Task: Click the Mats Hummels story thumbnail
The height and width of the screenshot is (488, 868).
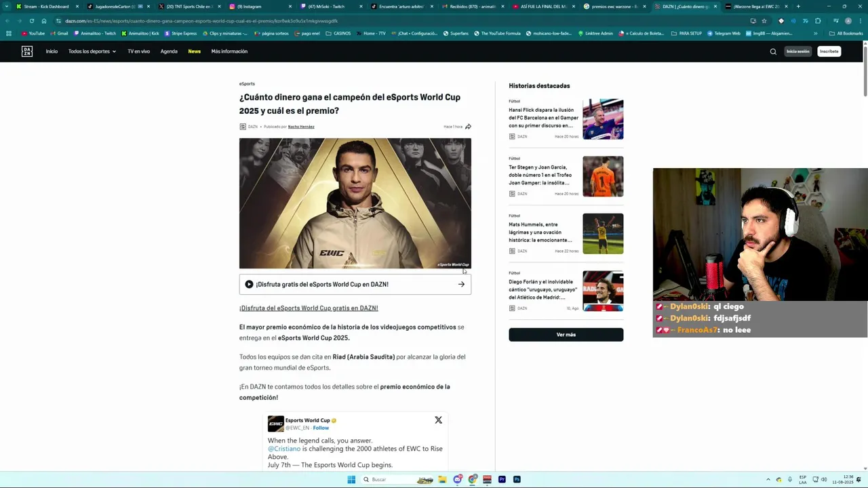Action: [x=603, y=234]
